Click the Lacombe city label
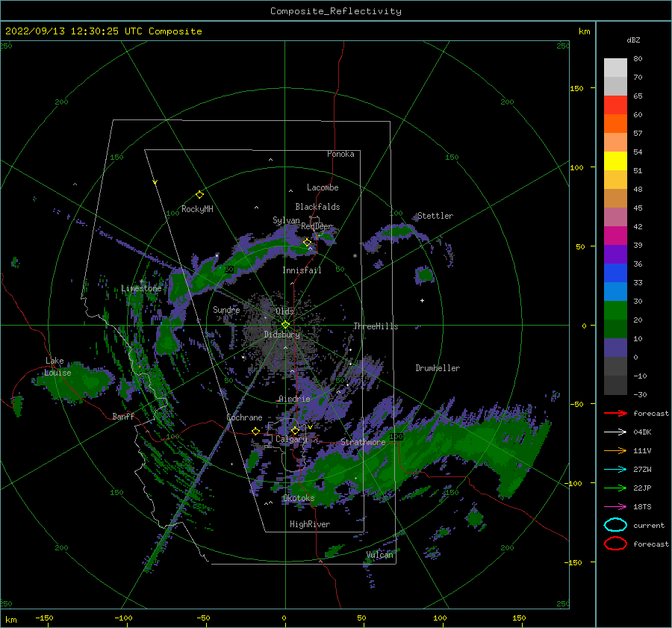672x628 pixels. tap(323, 187)
